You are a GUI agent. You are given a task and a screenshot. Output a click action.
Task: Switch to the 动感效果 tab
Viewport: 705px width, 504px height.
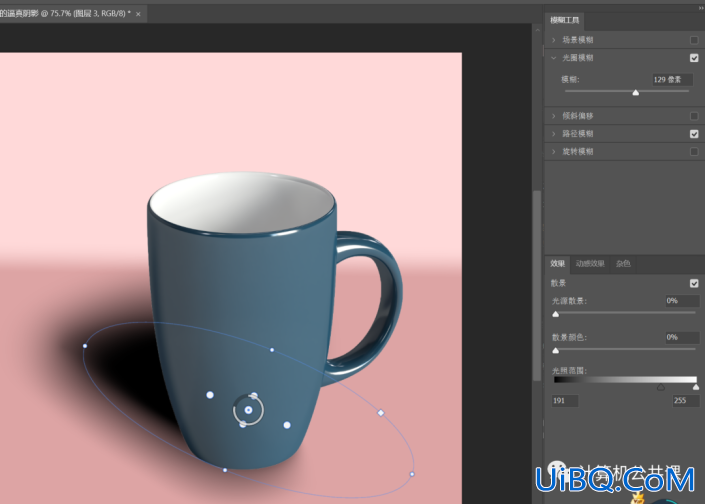[590, 264]
